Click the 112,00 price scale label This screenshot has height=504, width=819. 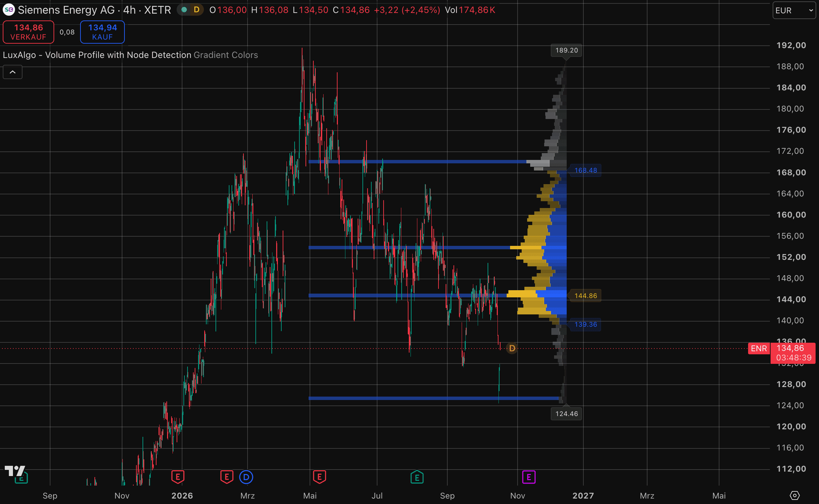tap(791, 469)
